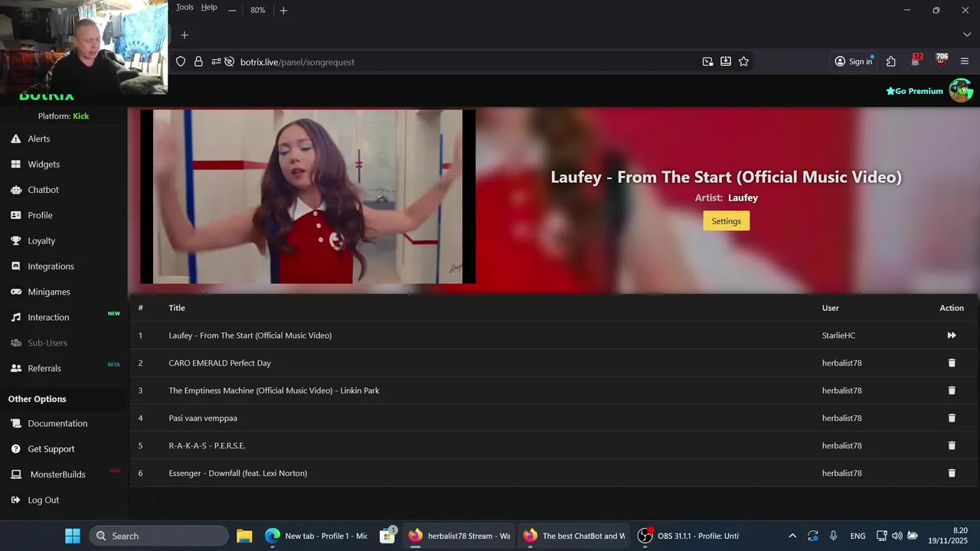Open File Explorer from taskbar

(244, 536)
